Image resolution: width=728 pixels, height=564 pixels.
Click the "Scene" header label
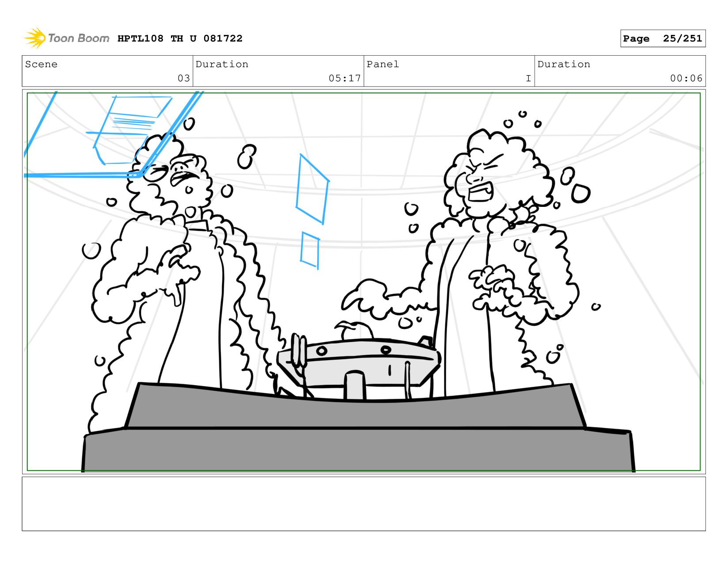pyautogui.click(x=41, y=64)
